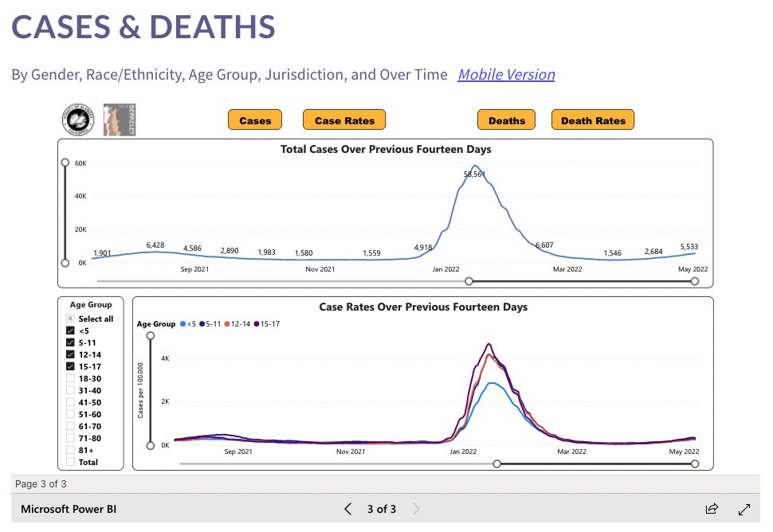Open the Case Rates page button
This screenshot has width=773, height=532.
(344, 120)
